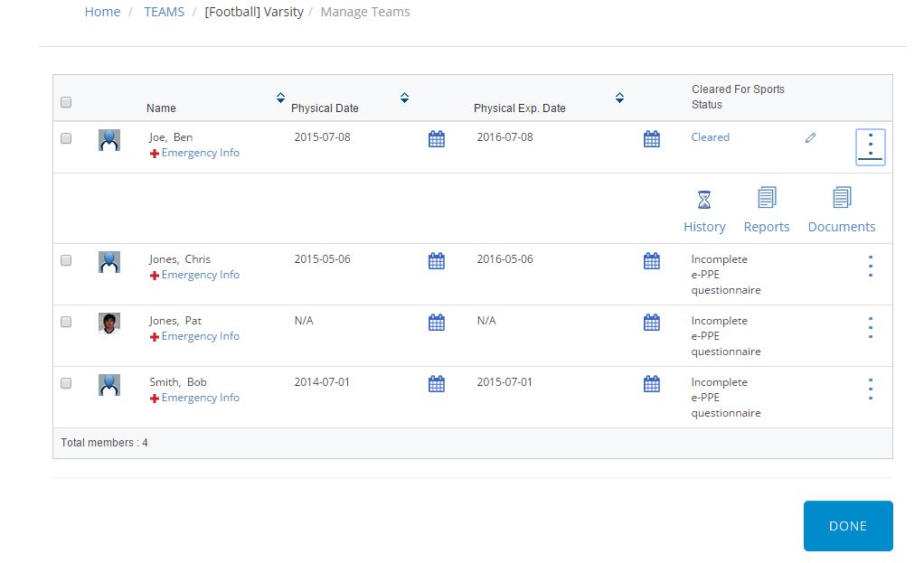Sort by Name column arrows
Viewport: 924px width, 563px height.
(x=280, y=98)
